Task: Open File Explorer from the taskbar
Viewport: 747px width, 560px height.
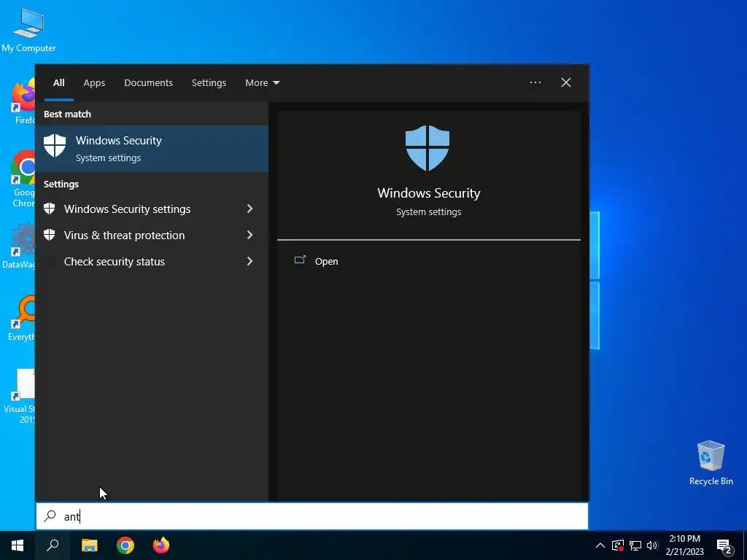Action: pyautogui.click(x=89, y=545)
